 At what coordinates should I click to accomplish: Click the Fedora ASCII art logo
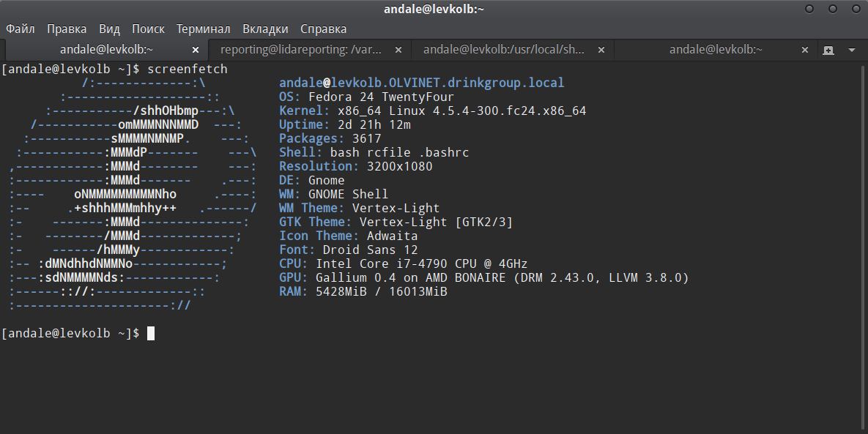tap(133, 194)
